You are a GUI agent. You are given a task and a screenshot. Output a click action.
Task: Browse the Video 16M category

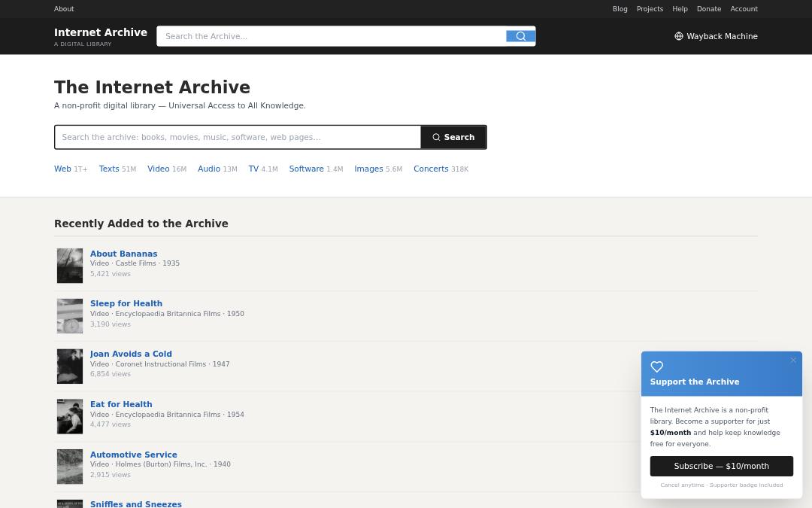click(167, 169)
